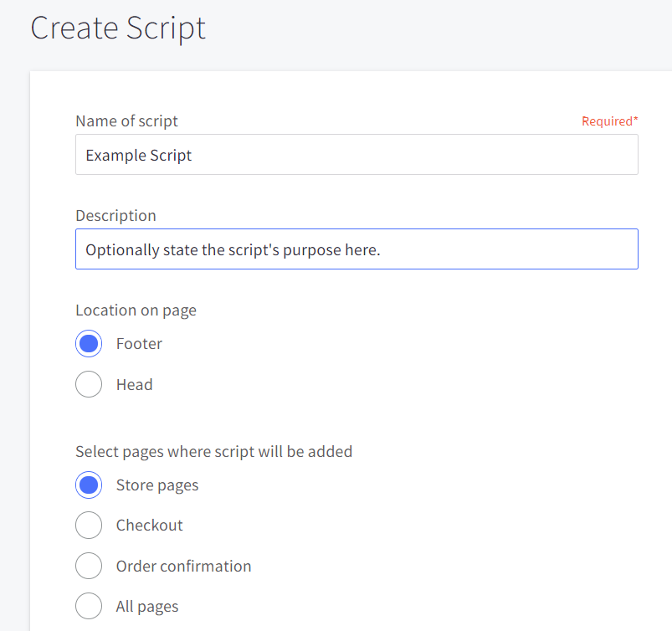The height and width of the screenshot is (631, 672).
Task: Click the Name of script field label
Action: coord(127,121)
